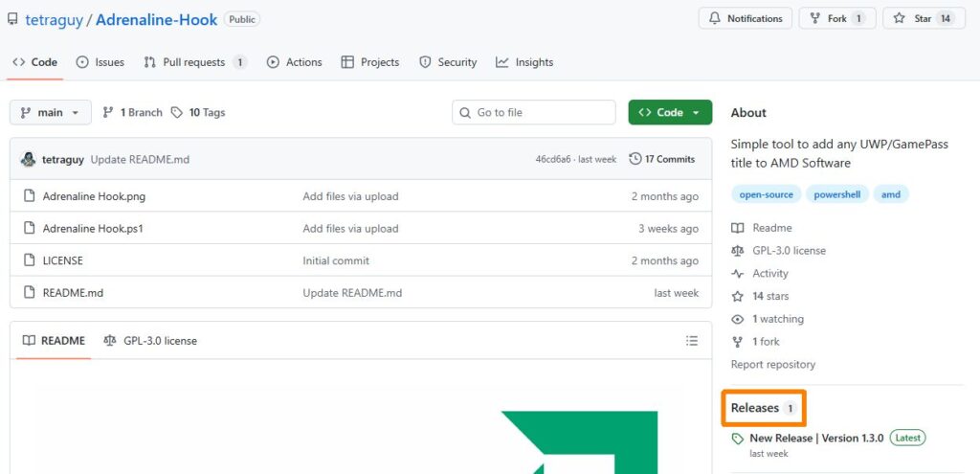View the Insights tab
980x474 pixels.
pos(524,62)
